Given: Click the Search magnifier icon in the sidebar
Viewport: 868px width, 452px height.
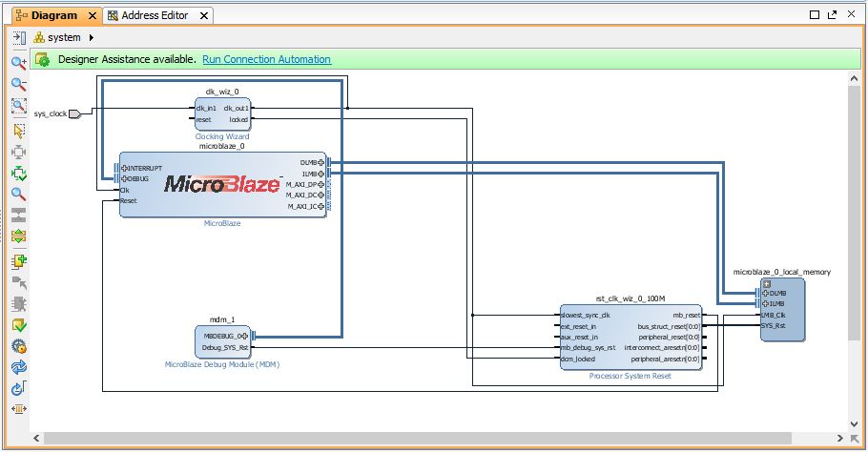Looking at the screenshot, I should click(19, 195).
